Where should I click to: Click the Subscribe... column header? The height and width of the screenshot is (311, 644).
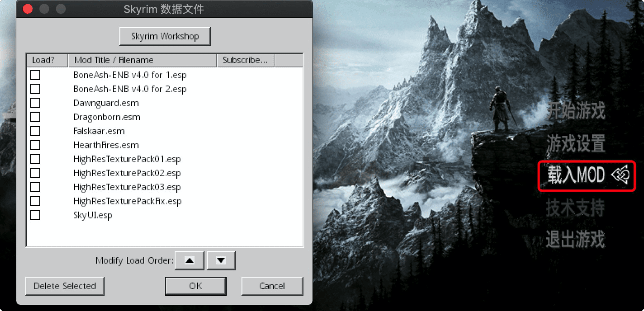coord(246,60)
